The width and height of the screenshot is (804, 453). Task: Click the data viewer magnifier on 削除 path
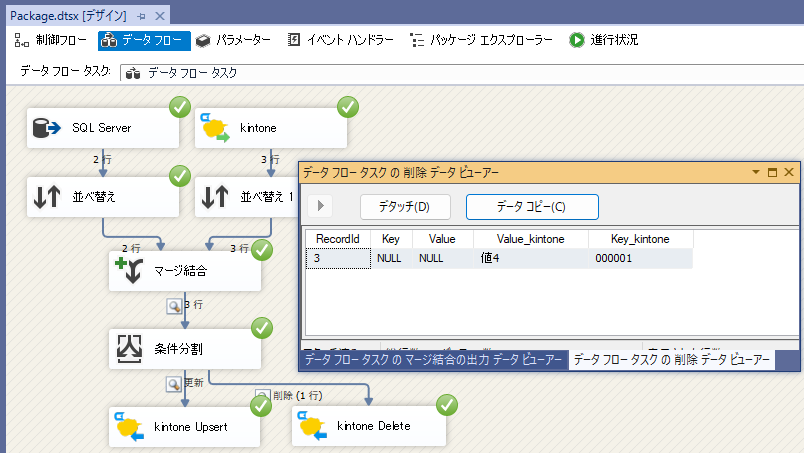(263, 396)
